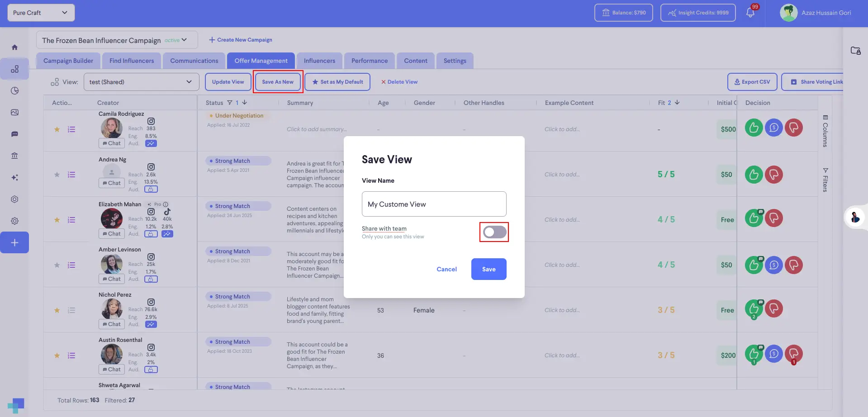Click the plus button in sidebar
The height and width of the screenshot is (417, 868).
tap(14, 242)
